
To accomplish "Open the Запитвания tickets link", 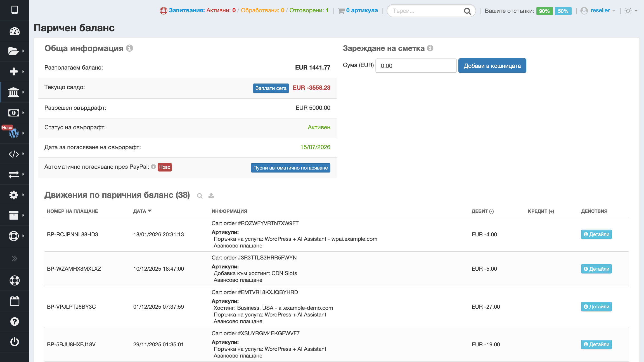I will click(x=186, y=11).
